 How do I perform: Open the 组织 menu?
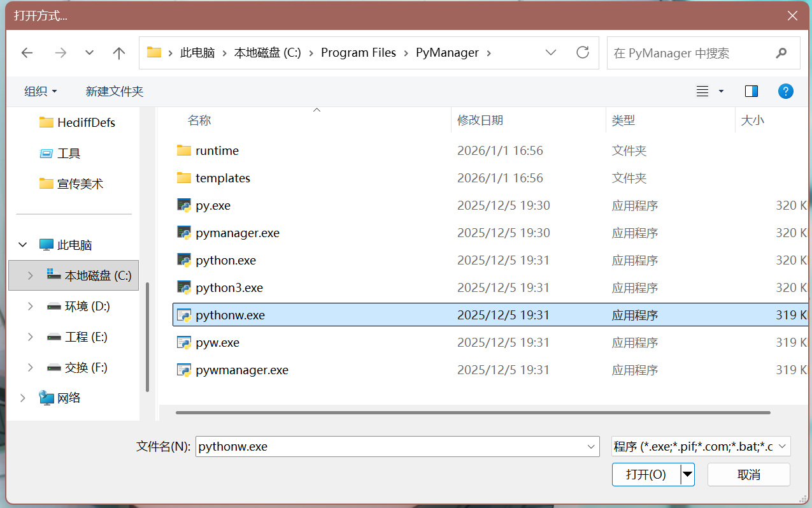[41, 91]
